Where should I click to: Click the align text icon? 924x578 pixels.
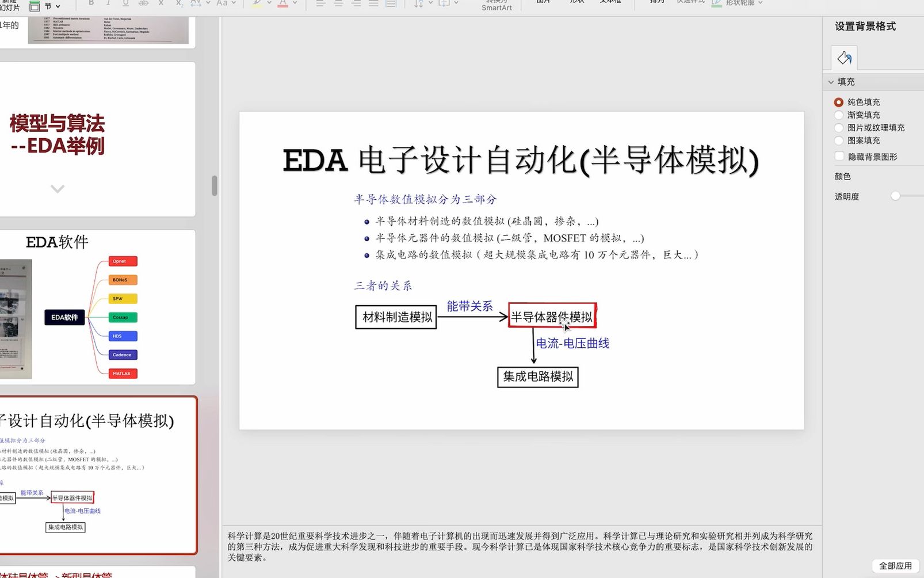click(x=444, y=3)
